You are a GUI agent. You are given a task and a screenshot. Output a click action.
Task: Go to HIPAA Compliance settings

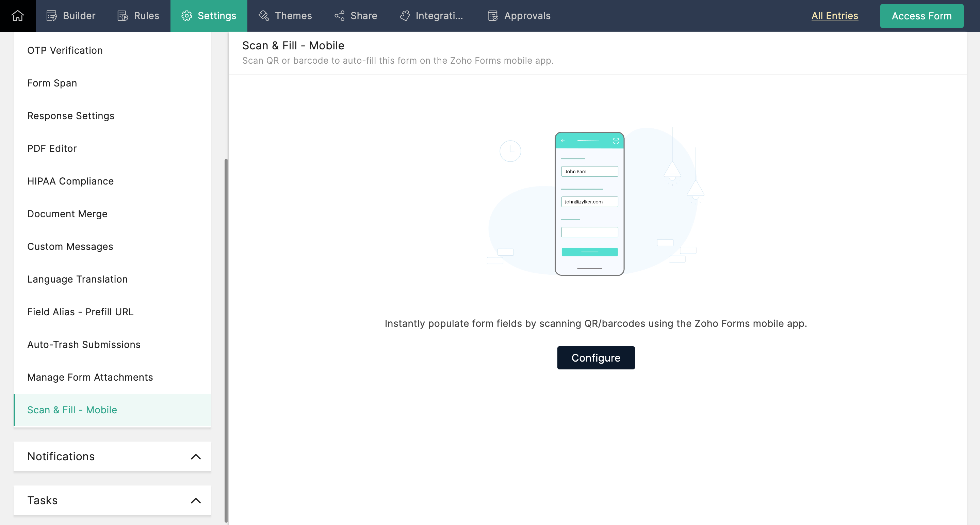click(70, 181)
